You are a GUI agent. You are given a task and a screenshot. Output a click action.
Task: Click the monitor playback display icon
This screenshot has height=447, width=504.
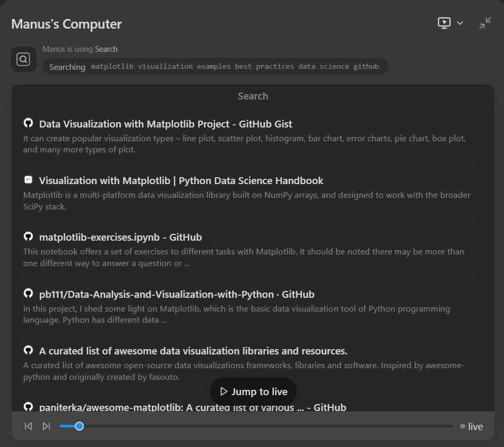(x=444, y=23)
